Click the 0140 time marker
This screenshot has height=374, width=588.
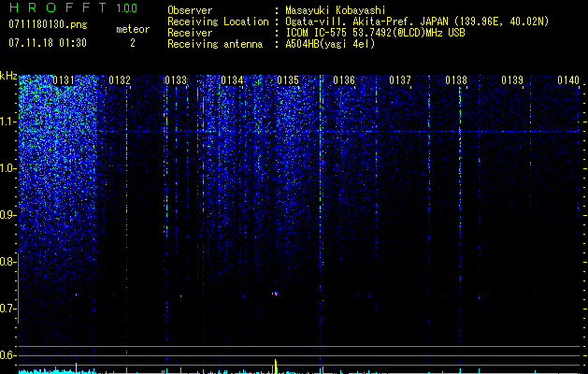(x=568, y=80)
